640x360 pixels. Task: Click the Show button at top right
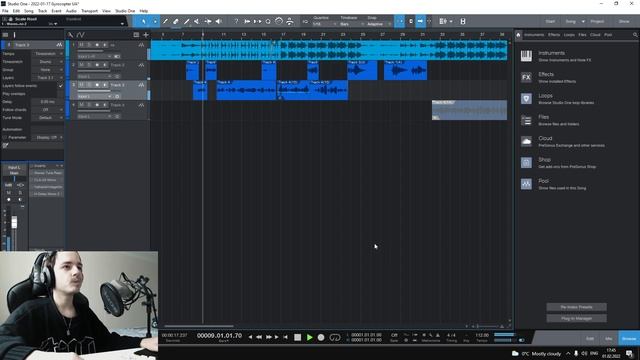coord(624,21)
